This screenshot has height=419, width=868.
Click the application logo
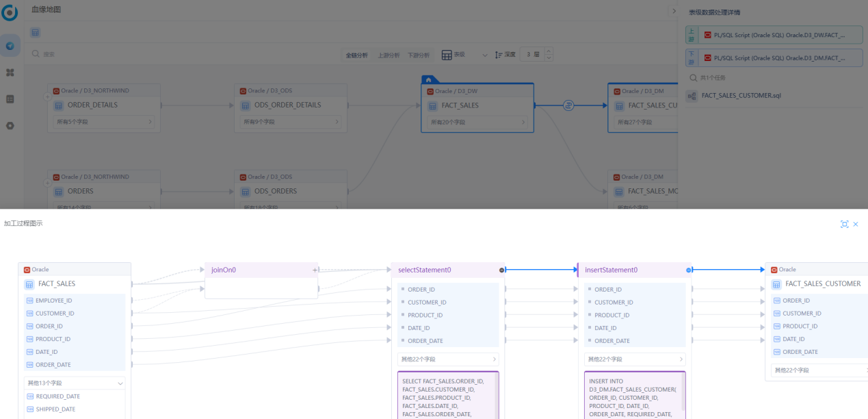(x=10, y=12)
